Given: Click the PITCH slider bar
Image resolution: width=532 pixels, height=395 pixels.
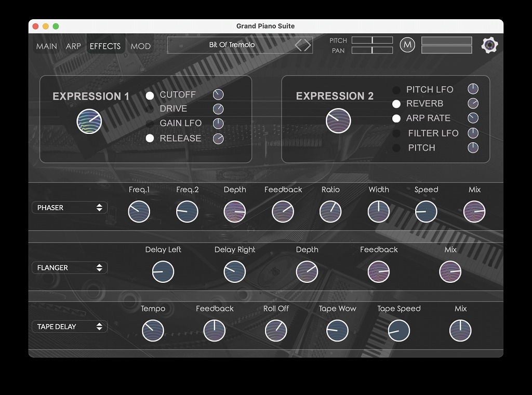Looking at the screenshot, I should [372, 40].
